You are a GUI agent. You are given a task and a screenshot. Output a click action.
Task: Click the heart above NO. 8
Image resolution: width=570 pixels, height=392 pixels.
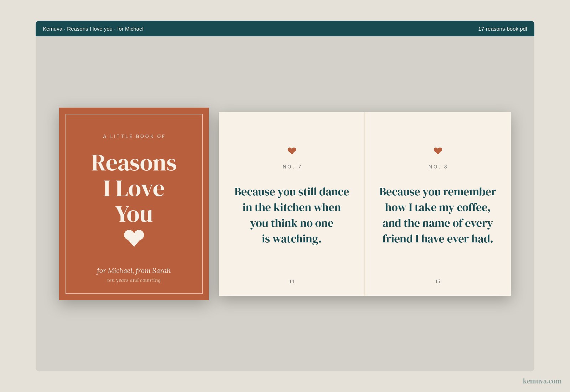tap(438, 151)
